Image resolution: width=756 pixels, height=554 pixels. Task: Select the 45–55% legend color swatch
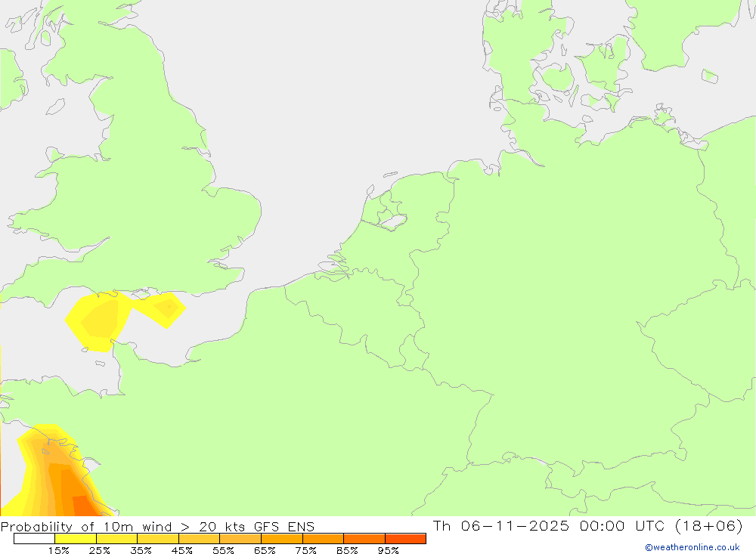(x=199, y=539)
